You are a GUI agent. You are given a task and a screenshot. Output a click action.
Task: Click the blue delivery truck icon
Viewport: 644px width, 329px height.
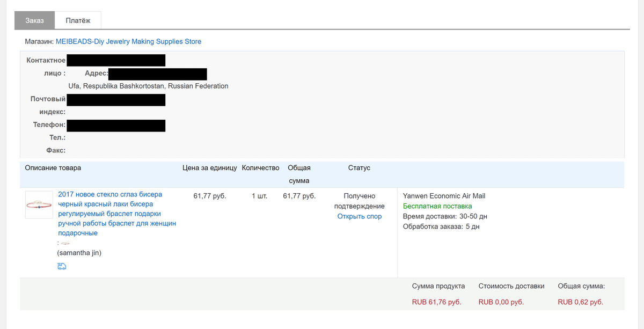coord(62,266)
